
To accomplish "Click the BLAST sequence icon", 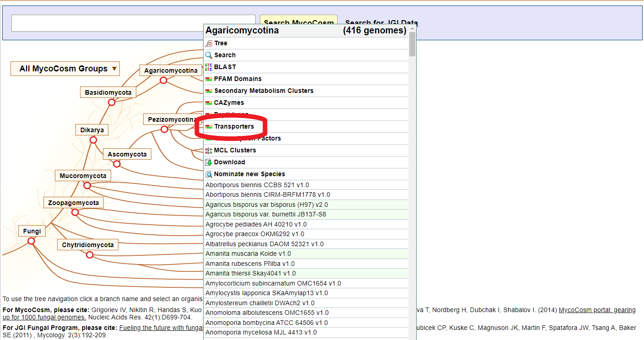I will [x=209, y=67].
